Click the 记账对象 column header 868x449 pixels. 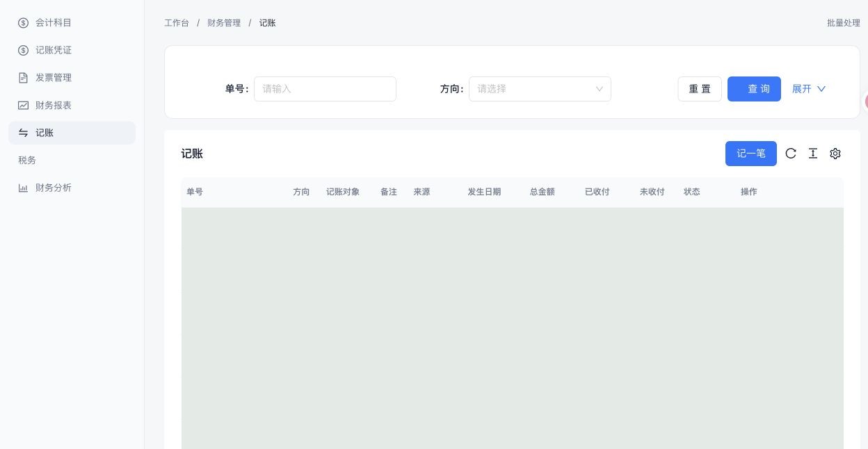click(343, 192)
